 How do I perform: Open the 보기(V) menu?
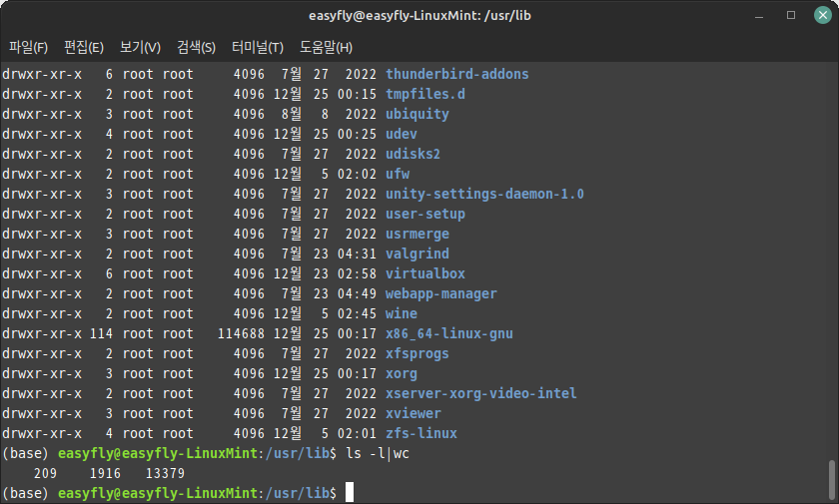(140, 47)
